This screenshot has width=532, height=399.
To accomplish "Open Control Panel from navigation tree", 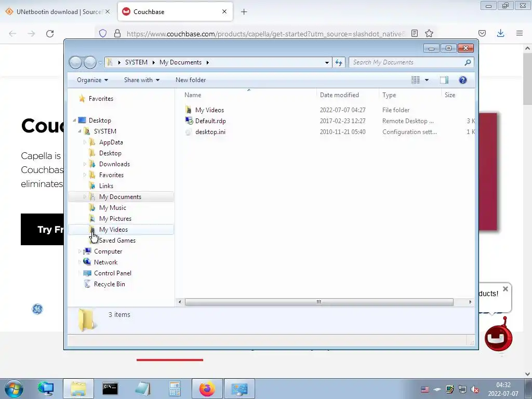I will (x=112, y=273).
